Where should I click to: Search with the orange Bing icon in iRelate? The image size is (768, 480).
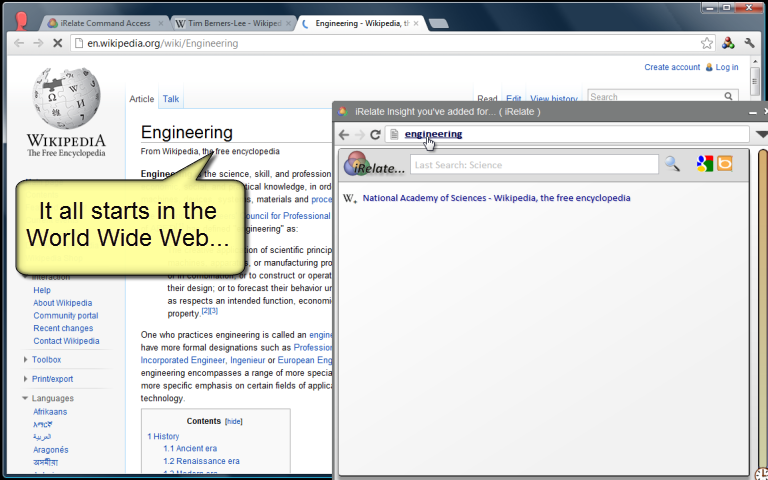point(725,164)
